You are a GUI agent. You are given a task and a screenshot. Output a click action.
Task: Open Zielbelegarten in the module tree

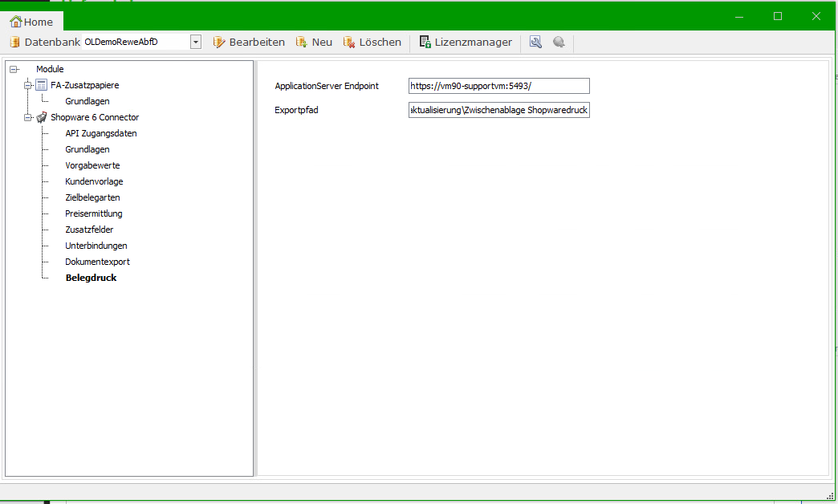click(x=92, y=197)
